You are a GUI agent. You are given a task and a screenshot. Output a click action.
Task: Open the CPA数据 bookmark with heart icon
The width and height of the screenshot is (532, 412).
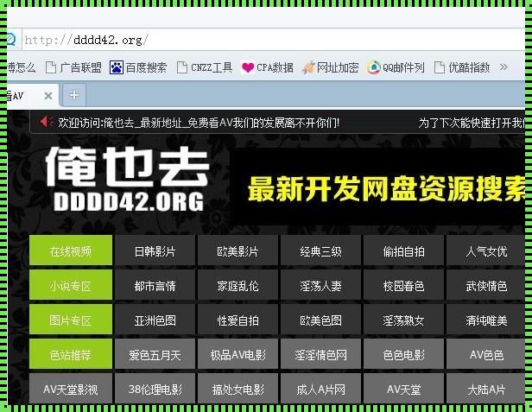268,67
